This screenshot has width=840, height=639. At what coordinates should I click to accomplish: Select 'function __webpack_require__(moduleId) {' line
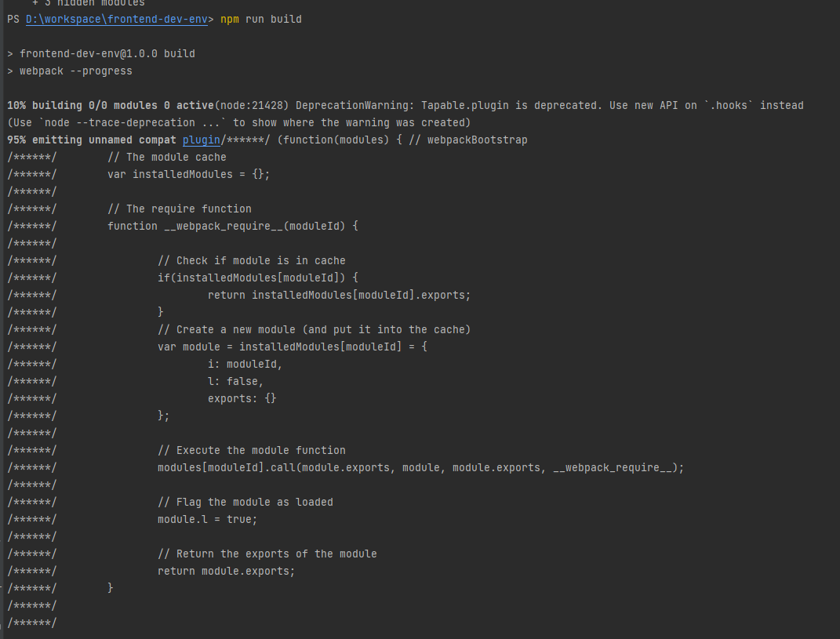[x=232, y=226]
